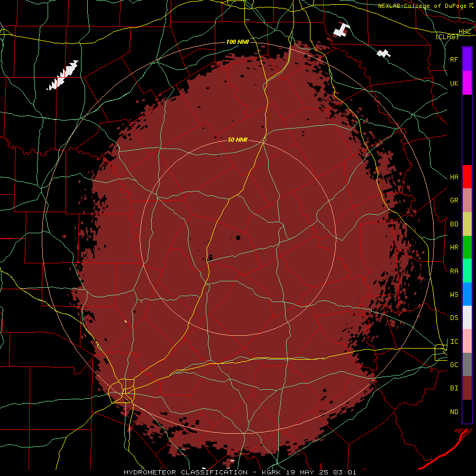Click the ND legend label

click(454, 412)
